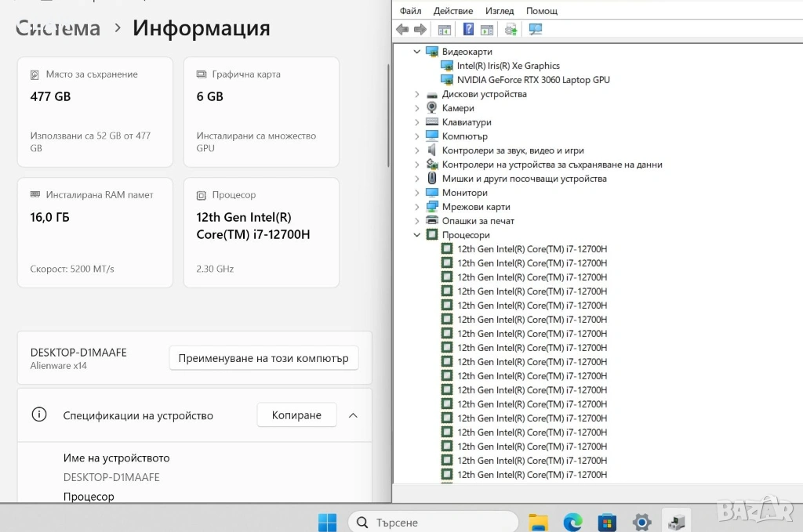Open Microsoft Store from the taskbar
Screen dimensions: 803x532
[607, 522]
